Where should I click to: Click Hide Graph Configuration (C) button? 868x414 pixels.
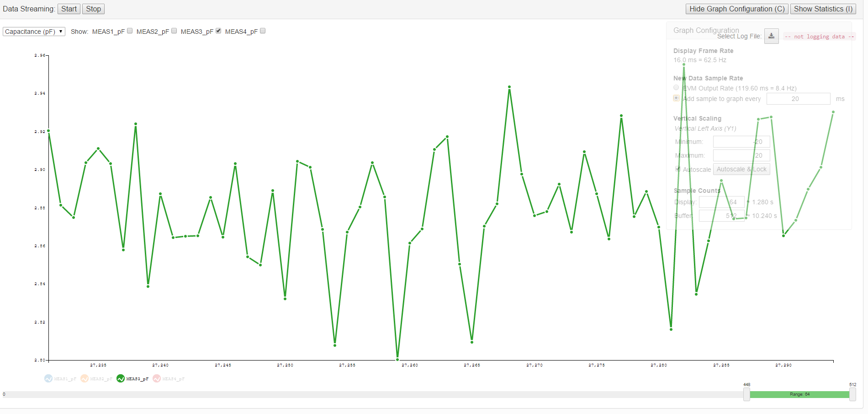coord(737,9)
